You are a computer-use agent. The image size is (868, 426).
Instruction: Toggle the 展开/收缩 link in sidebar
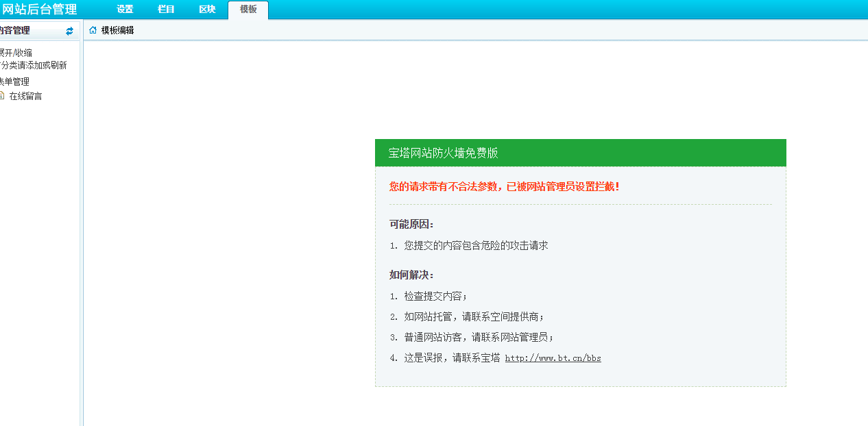click(15, 53)
